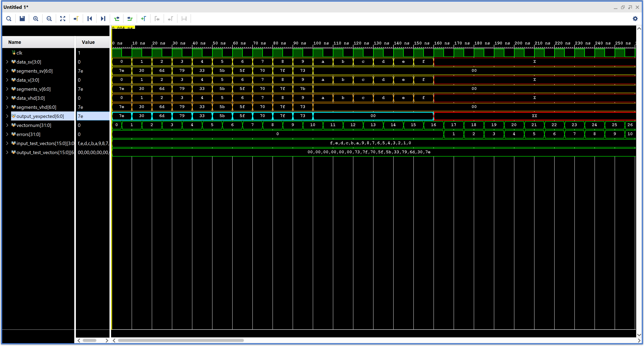Screen dimensions: 644x346
Task: Expand the errors[31:0] signal
Action: coord(7,134)
